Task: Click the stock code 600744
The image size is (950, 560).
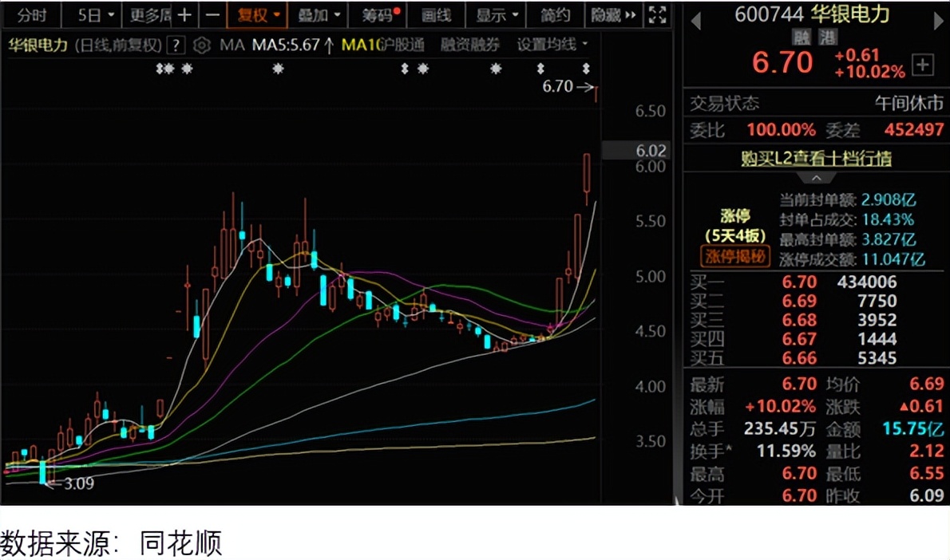Action: pyautogui.click(x=768, y=14)
